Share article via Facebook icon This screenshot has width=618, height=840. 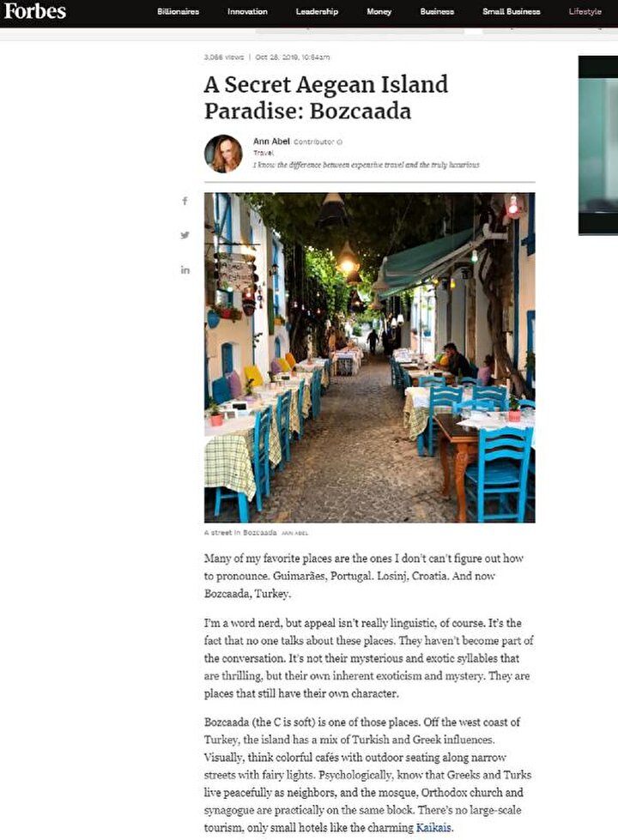(185, 201)
